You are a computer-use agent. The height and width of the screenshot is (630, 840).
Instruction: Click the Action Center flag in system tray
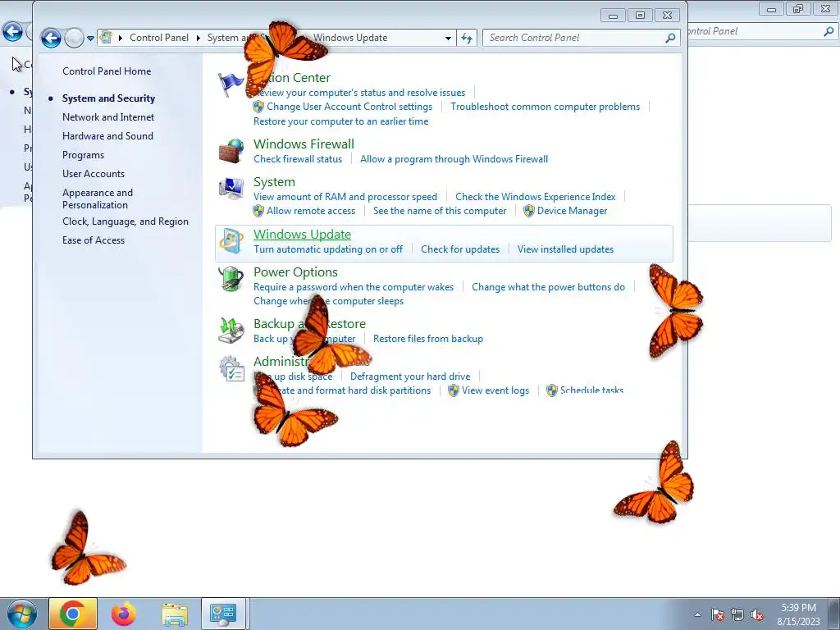tap(717, 614)
